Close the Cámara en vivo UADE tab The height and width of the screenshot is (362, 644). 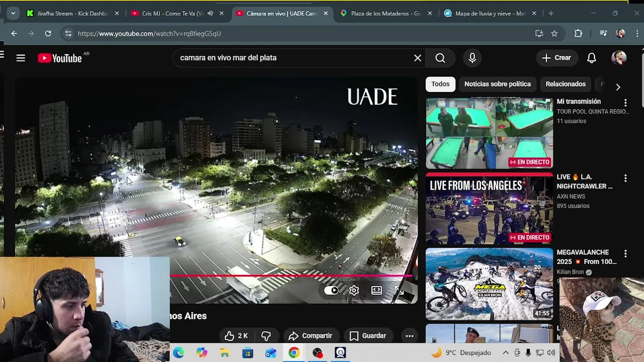coord(326,14)
